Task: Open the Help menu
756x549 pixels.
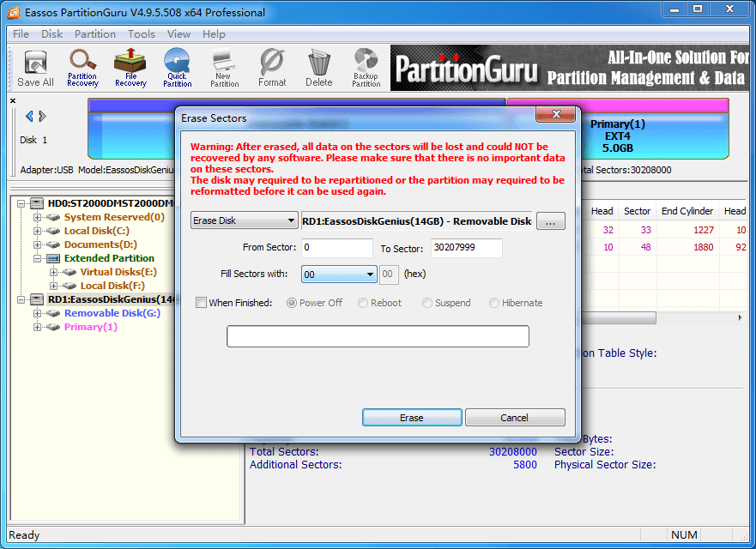Action: click(214, 34)
